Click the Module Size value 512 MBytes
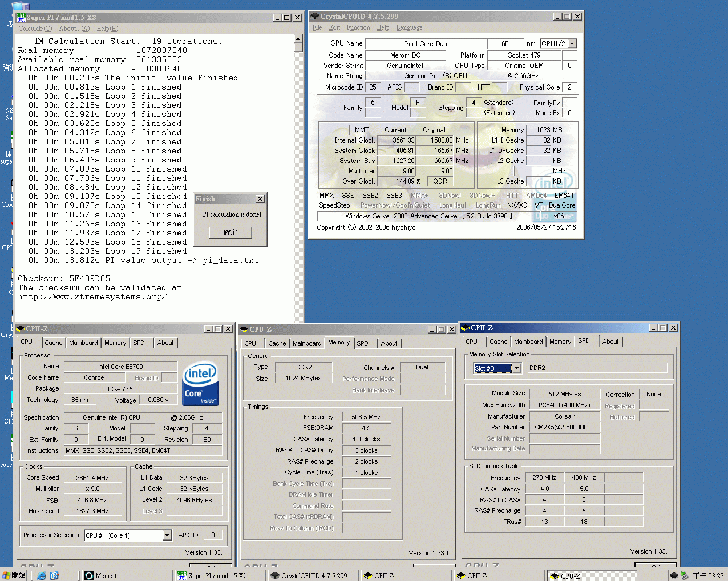 pyautogui.click(x=565, y=394)
